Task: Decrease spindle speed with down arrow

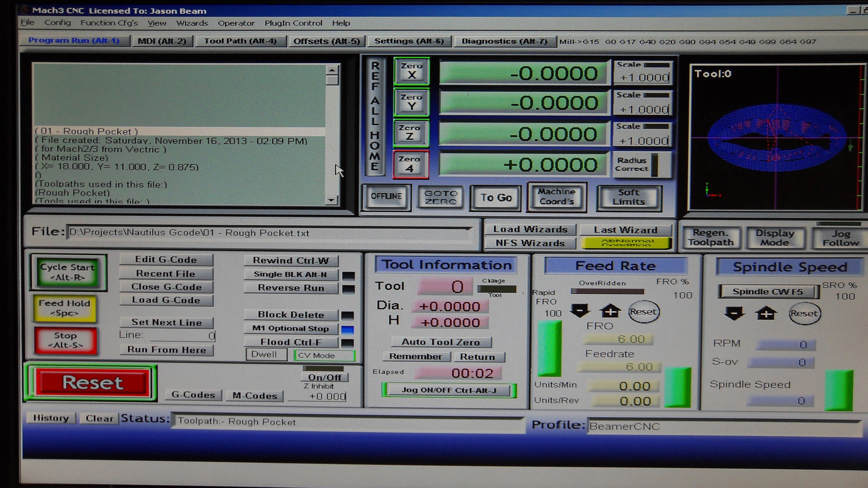Action: tap(734, 313)
